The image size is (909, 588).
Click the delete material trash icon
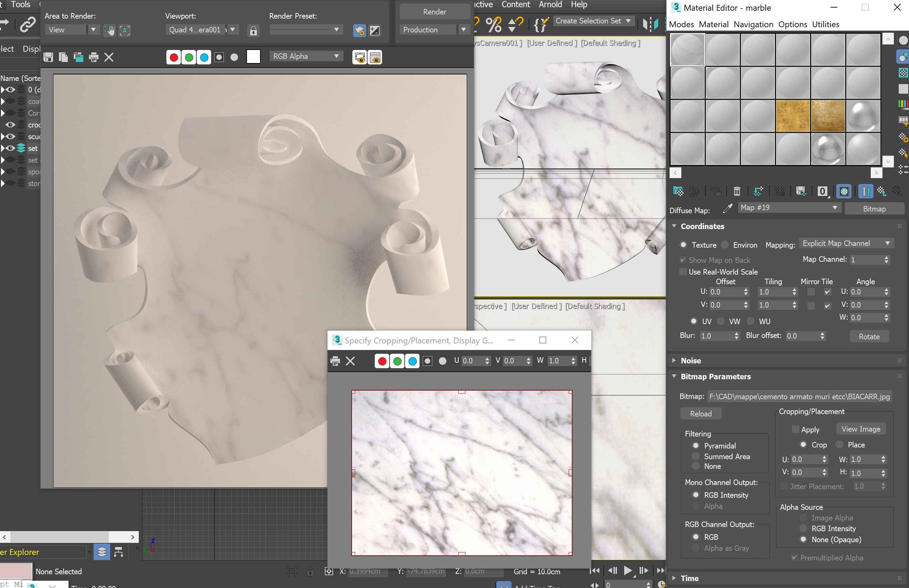[x=737, y=191]
